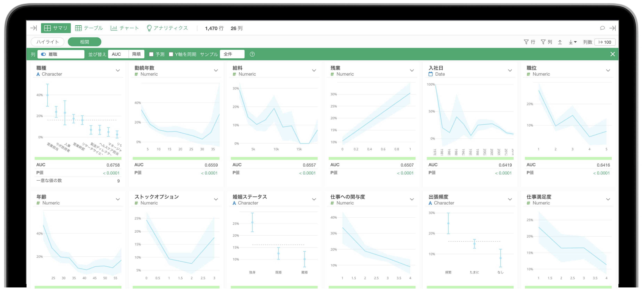644x289 pixels.
Task: Open the 全件 sample dropdown
Action: [232, 54]
